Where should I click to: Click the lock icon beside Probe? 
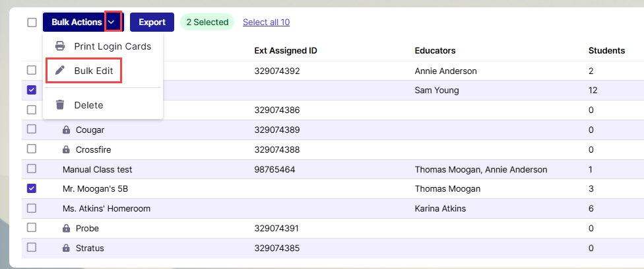(x=66, y=228)
